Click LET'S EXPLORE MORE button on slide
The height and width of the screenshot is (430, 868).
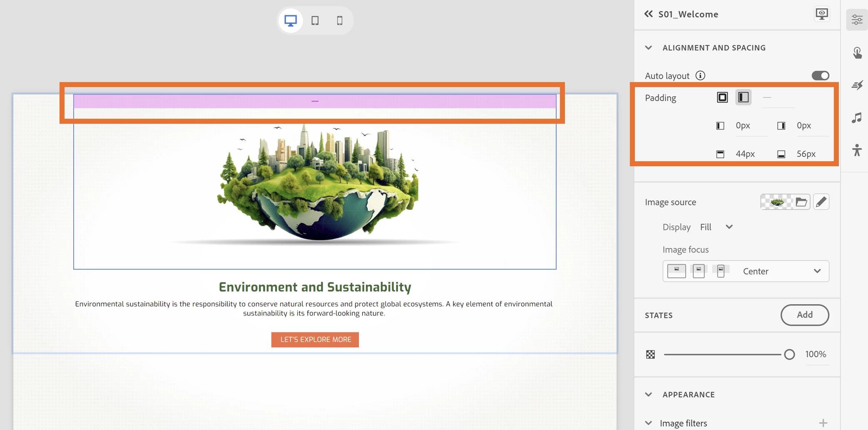[315, 340]
